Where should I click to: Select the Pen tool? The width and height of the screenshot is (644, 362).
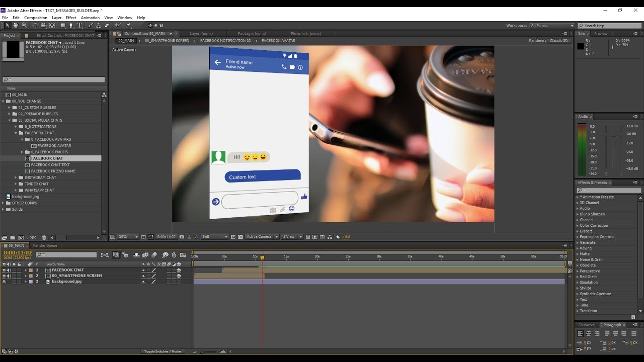[71, 25]
